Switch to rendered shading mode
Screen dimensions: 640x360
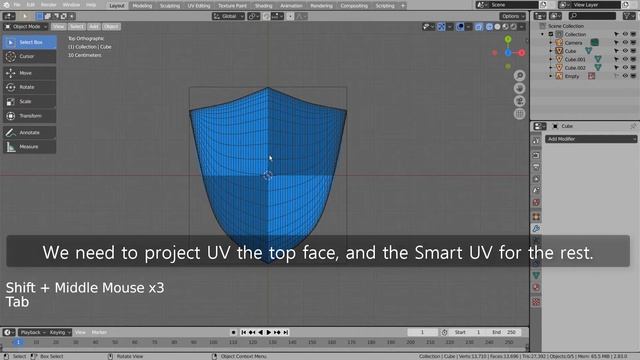click(513, 27)
